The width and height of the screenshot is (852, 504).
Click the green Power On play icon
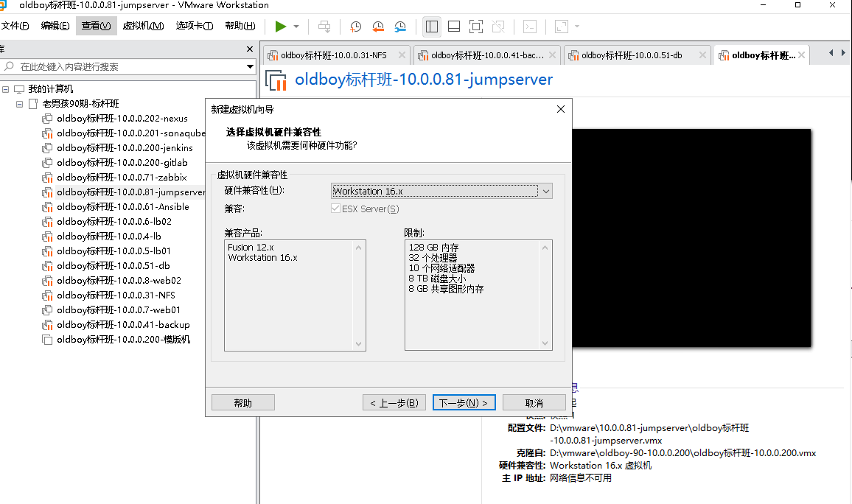[x=280, y=26]
